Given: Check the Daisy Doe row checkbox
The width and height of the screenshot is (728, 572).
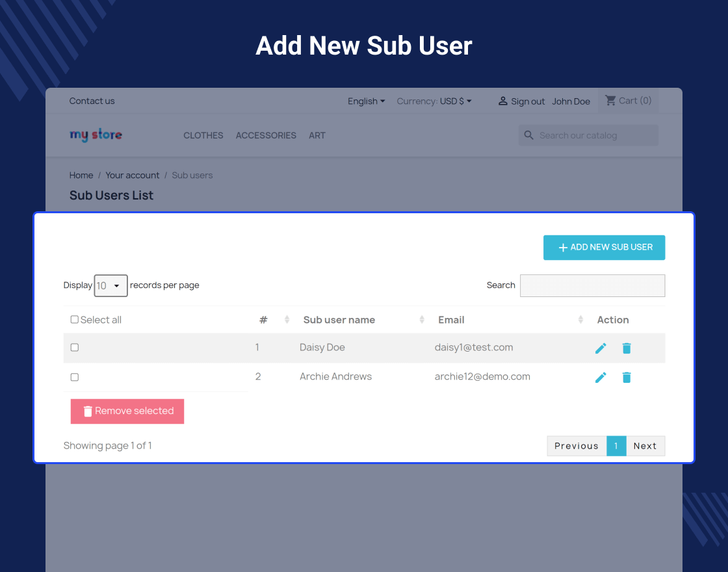Looking at the screenshot, I should point(74,347).
